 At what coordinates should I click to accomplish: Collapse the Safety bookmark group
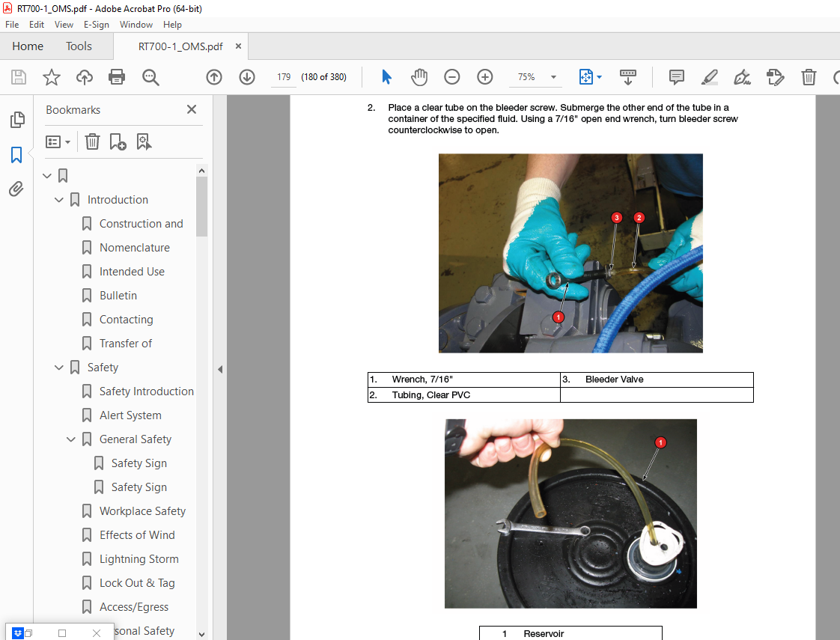point(59,368)
